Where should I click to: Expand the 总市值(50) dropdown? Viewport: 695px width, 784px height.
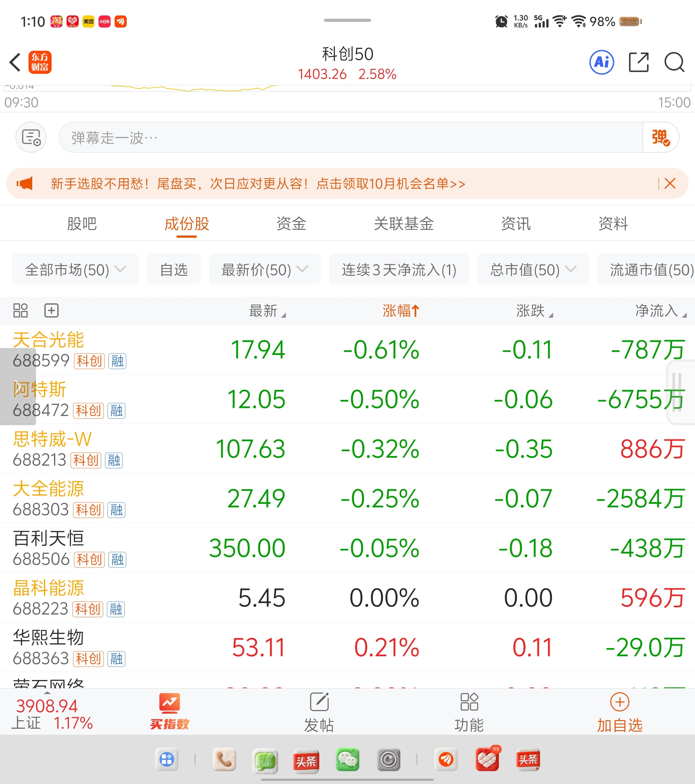(533, 269)
